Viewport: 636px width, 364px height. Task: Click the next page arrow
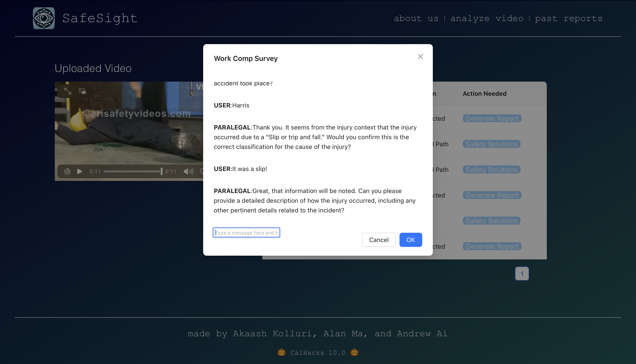pyautogui.click(x=539, y=274)
